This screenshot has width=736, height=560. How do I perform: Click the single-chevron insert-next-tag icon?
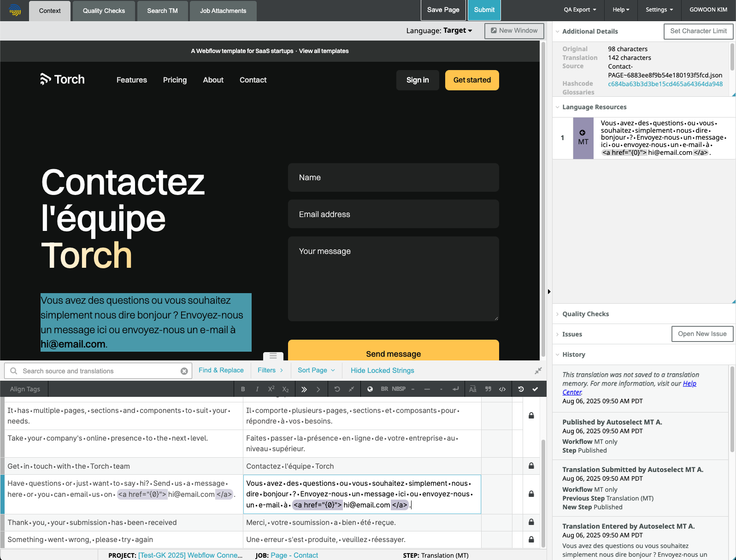318,389
